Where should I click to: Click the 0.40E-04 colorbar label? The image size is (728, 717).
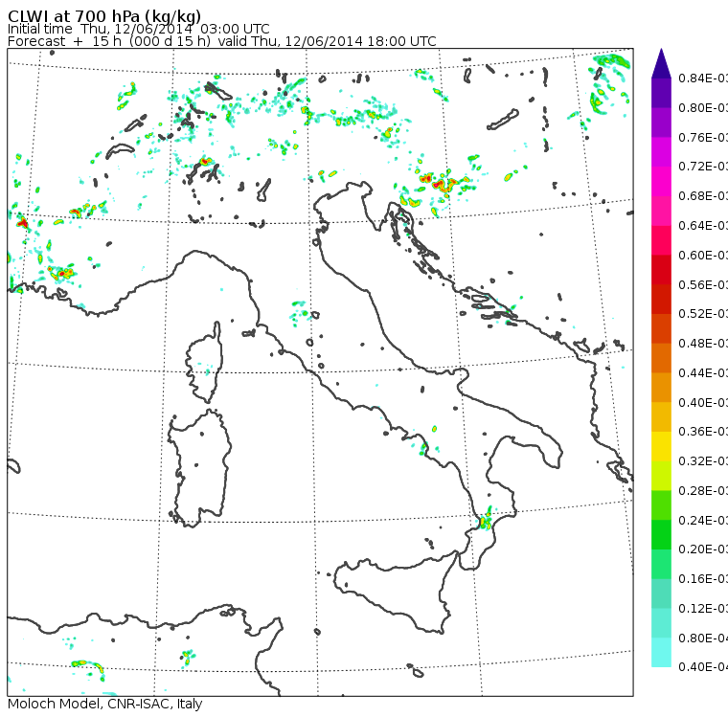tap(703, 667)
